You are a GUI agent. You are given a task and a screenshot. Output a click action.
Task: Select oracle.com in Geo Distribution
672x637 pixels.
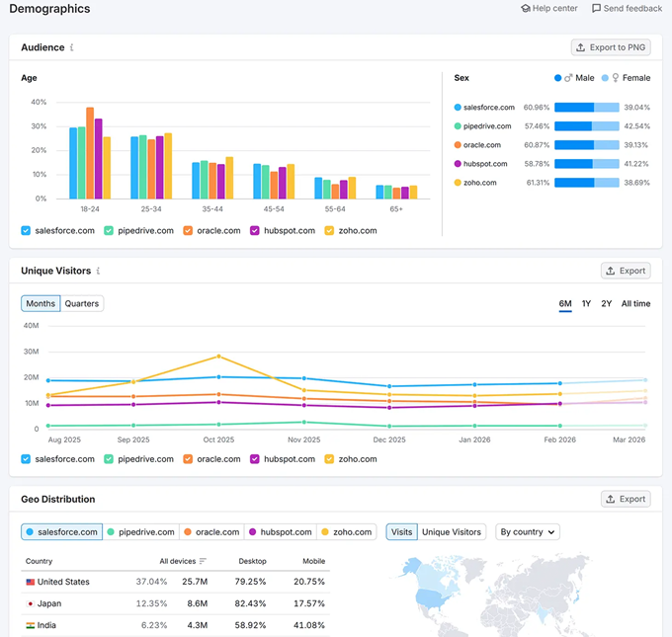coord(211,531)
